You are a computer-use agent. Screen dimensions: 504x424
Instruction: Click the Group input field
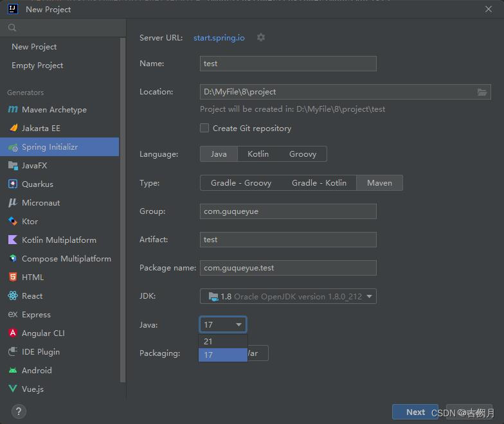[x=288, y=211]
